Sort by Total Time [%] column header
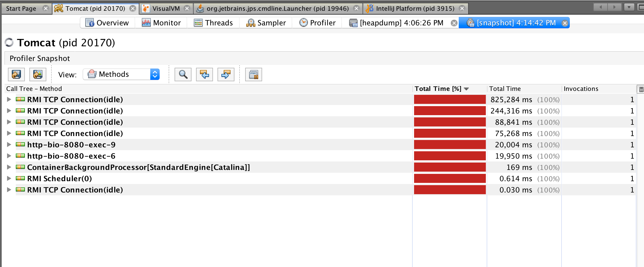The height and width of the screenshot is (267, 644). [x=450, y=89]
